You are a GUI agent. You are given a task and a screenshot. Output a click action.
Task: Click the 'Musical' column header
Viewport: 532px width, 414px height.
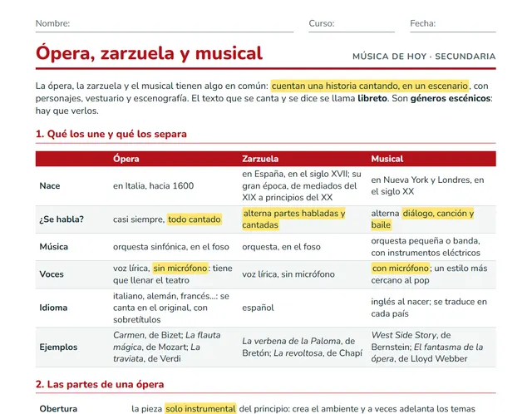point(387,159)
